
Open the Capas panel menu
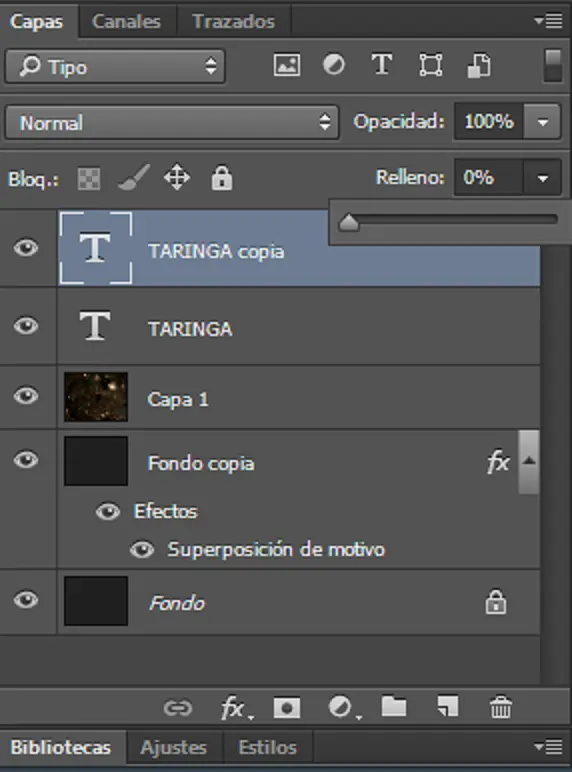pyautogui.click(x=548, y=21)
